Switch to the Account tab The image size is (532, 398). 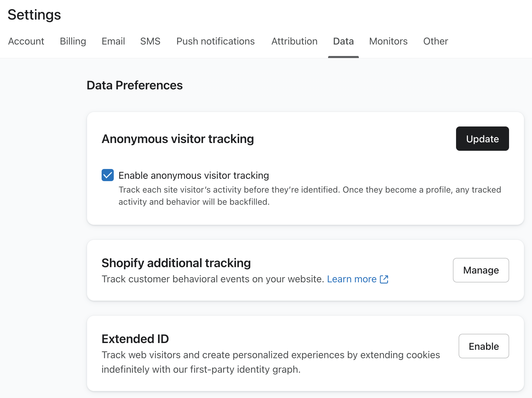point(26,41)
